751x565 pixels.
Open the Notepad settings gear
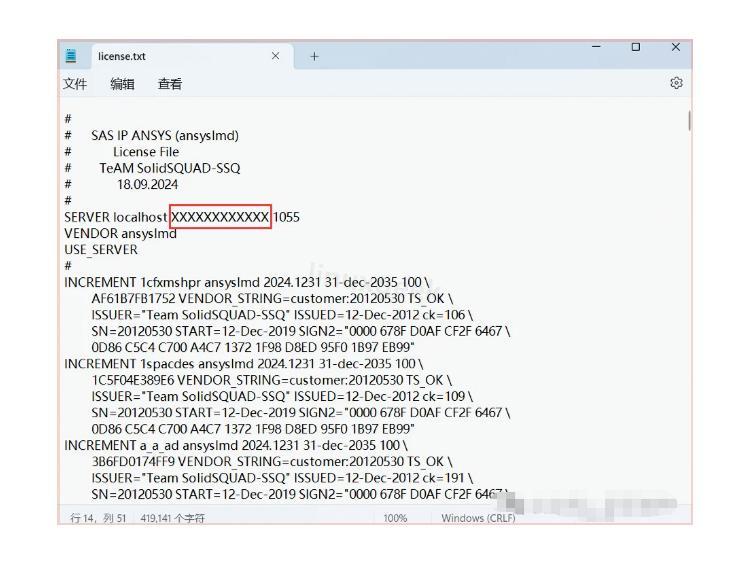click(676, 84)
